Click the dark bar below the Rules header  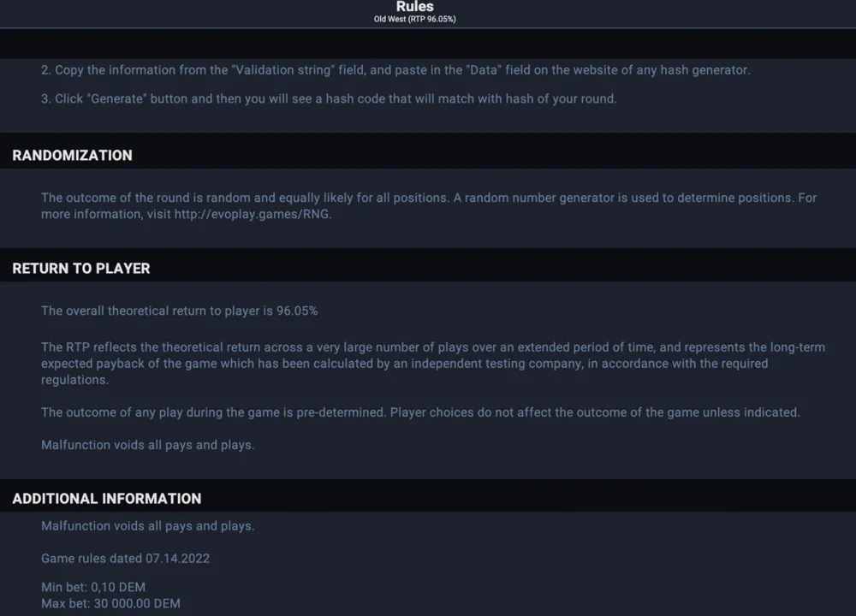click(x=428, y=43)
